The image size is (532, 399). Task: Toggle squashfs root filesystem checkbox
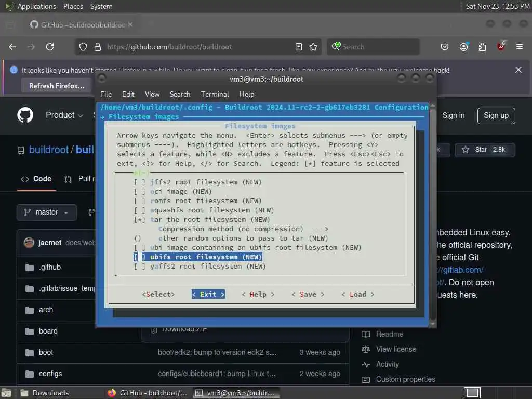pos(139,210)
